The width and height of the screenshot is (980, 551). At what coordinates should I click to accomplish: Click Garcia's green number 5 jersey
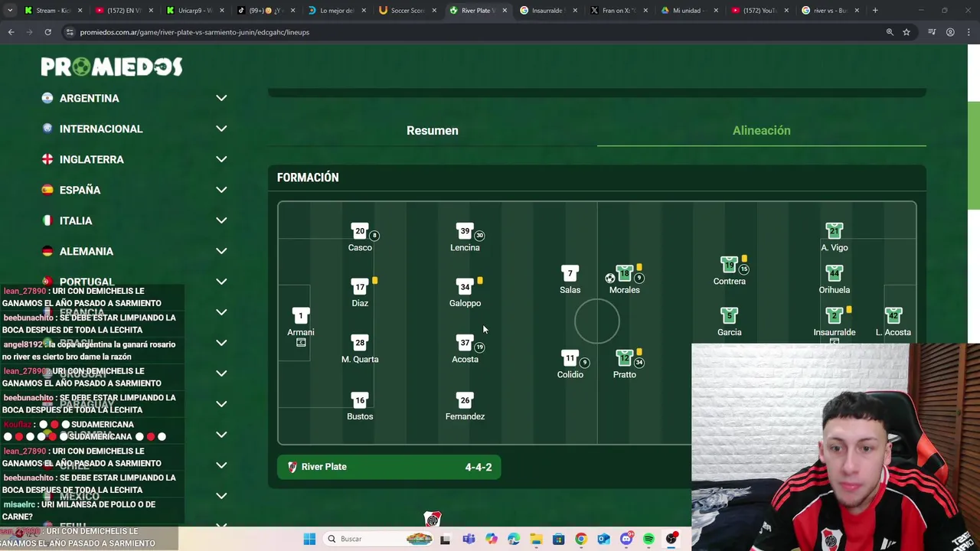coord(730,316)
